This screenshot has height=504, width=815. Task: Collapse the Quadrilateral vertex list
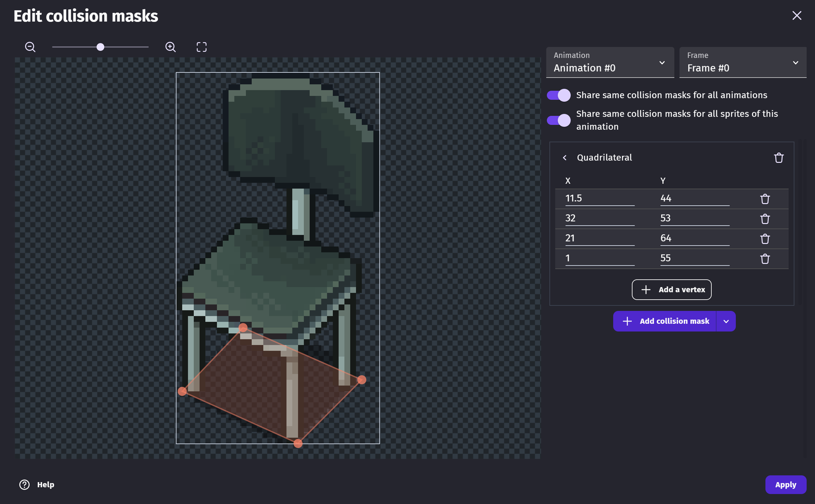pos(565,158)
